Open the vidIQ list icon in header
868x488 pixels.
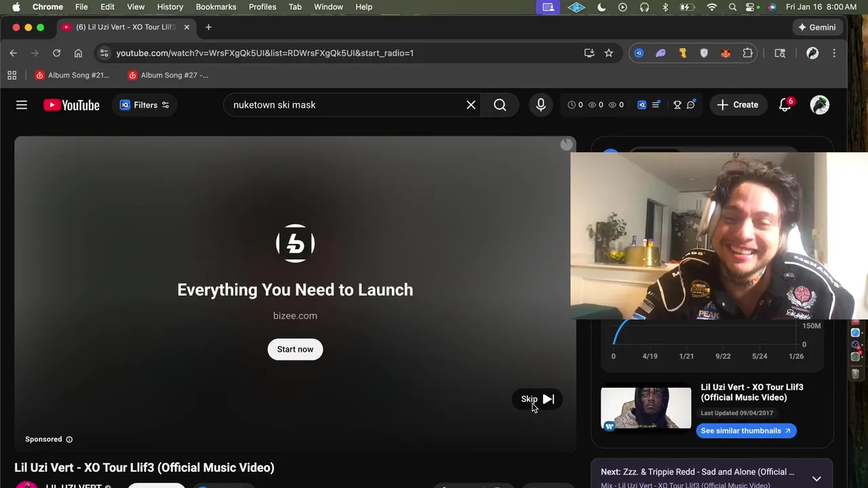656,105
